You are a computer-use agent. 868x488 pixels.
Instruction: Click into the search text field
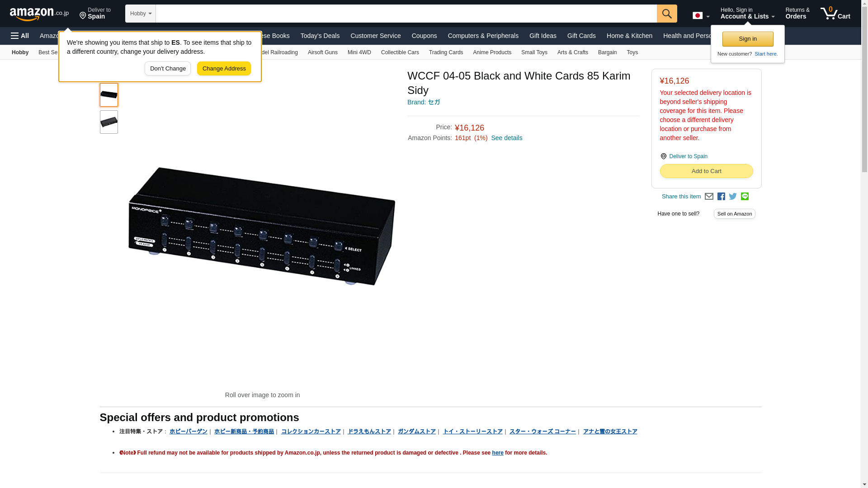pyautogui.click(x=406, y=14)
